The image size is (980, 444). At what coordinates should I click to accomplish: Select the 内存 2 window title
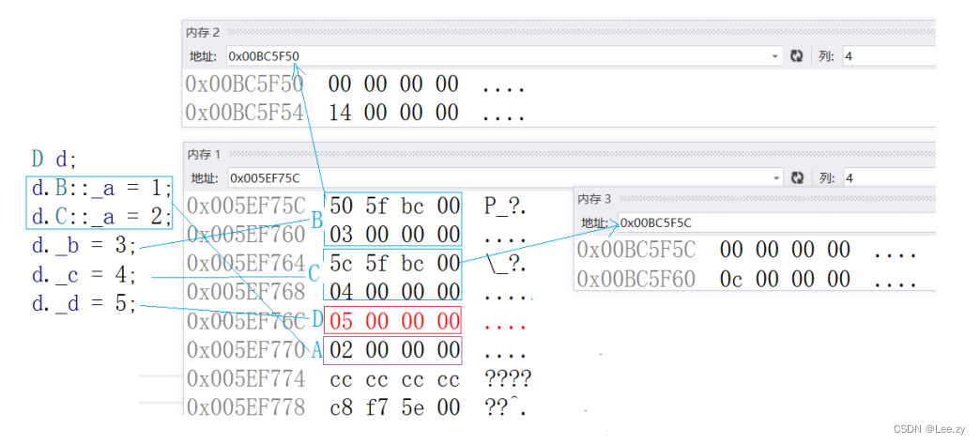203,31
